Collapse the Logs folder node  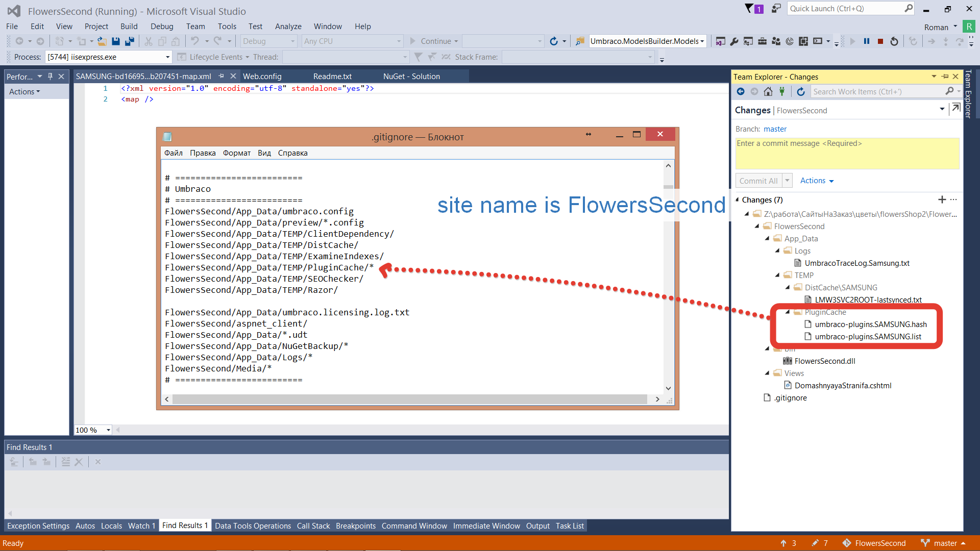pyautogui.click(x=777, y=251)
